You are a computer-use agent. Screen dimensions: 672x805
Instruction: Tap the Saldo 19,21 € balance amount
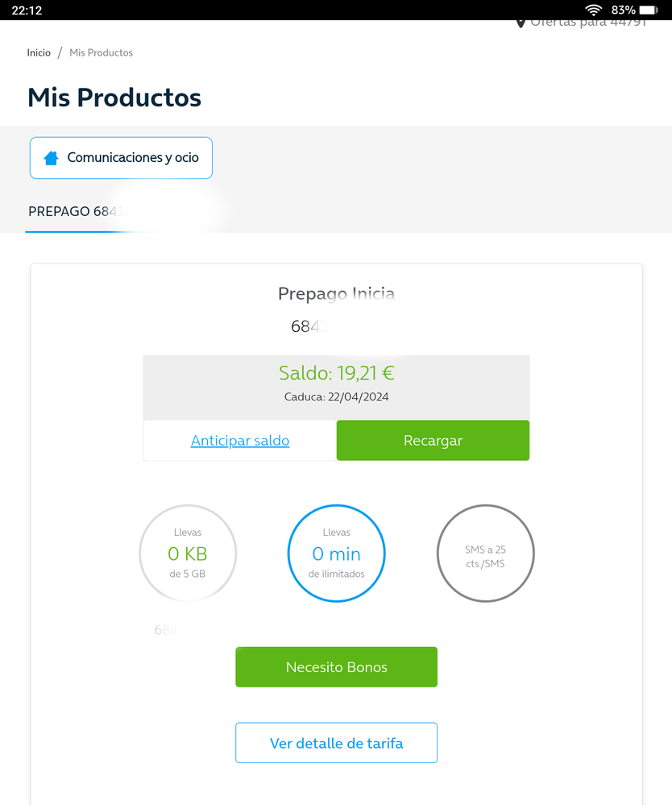pos(336,373)
